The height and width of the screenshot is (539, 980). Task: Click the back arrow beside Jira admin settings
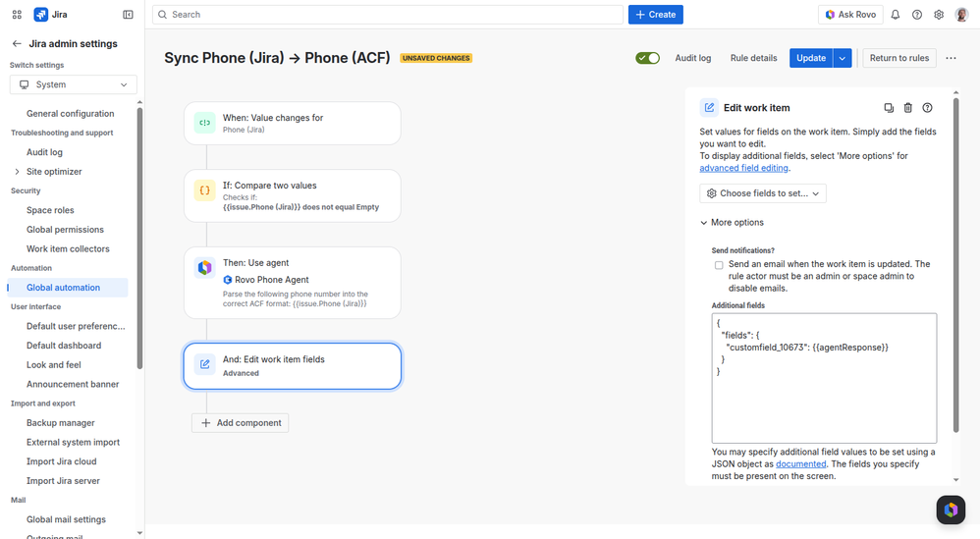pos(17,44)
